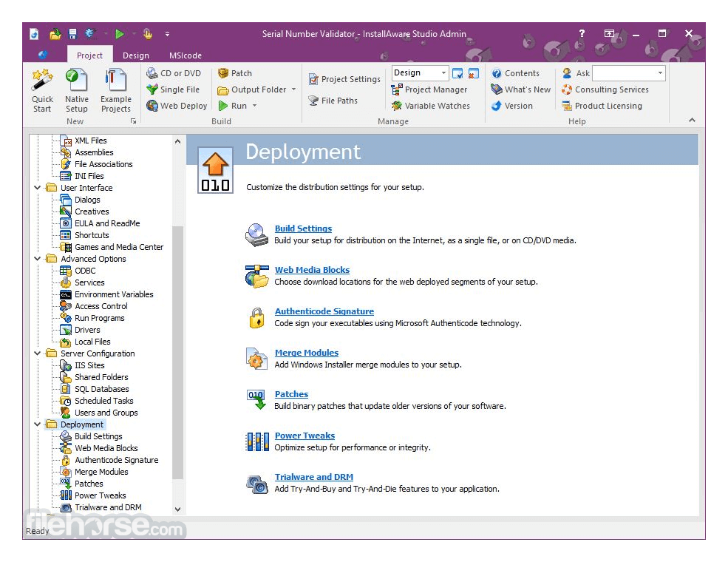Open the Ask field dropdown arrow
This screenshot has width=728, height=562.
660,73
